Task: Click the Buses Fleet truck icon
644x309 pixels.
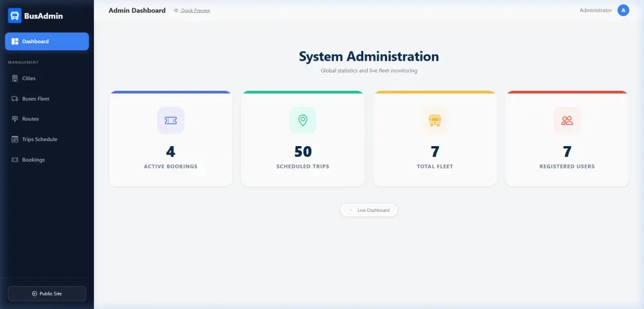Action: pyautogui.click(x=15, y=98)
